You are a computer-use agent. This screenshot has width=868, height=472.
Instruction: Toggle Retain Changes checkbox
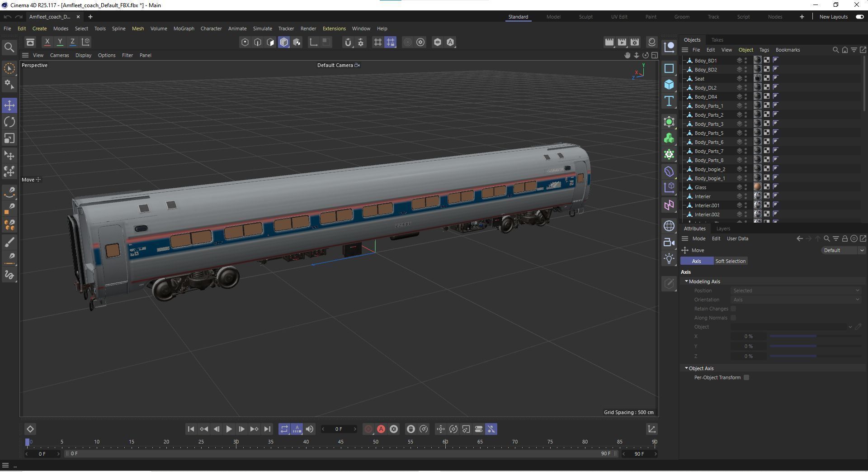point(733,309)
